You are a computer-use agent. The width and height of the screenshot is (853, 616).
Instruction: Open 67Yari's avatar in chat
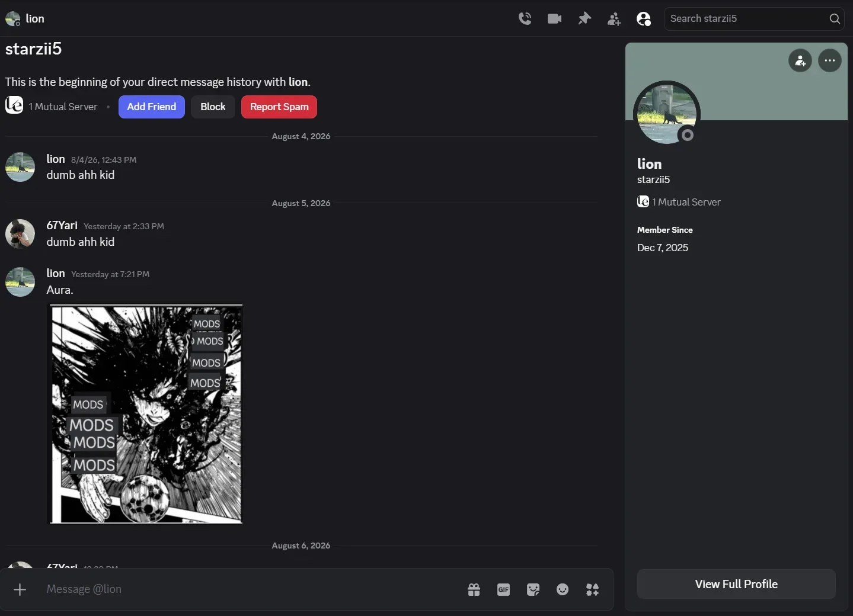pos(20,234)
